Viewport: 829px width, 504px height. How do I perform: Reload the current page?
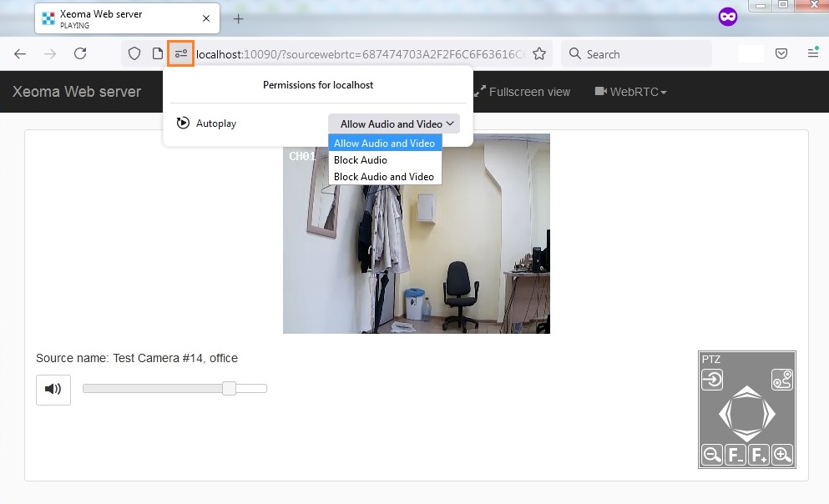80,53
